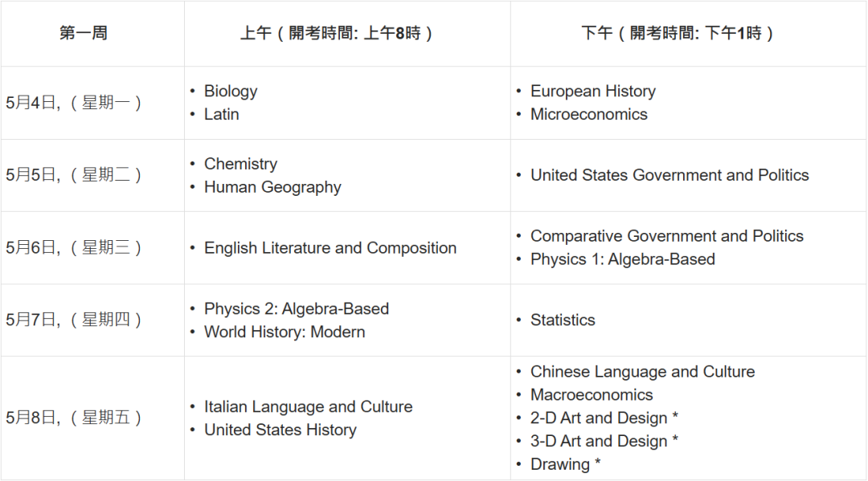Image resolution: width=868 pixels, height=481 pixels.
Task: Click Physics 2: Algebra-Based entry
Action: tap(296, 309)
